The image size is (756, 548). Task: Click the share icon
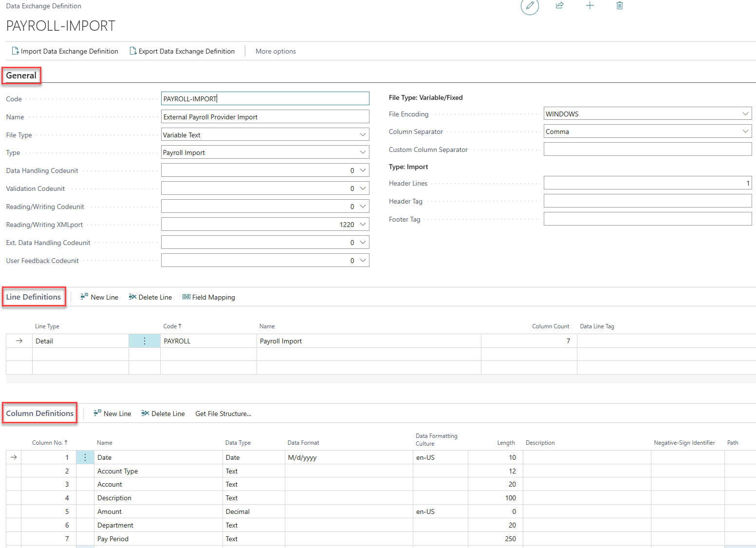click(559, 5)
